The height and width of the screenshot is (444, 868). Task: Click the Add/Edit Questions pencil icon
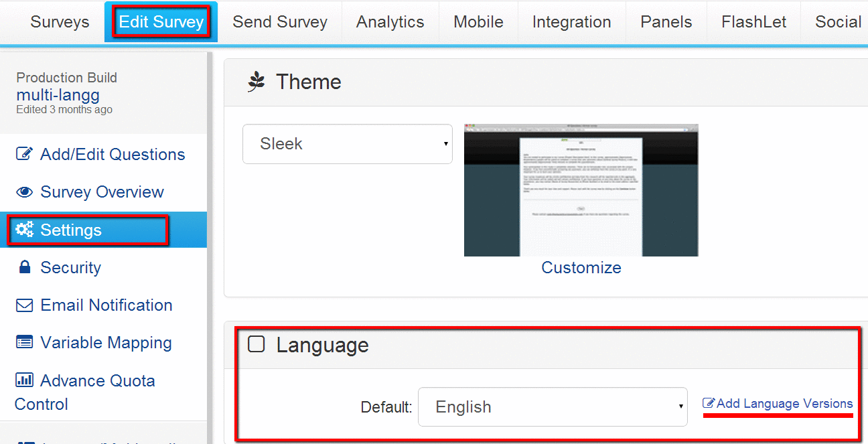pyautogui.click(x=24, y=154)
